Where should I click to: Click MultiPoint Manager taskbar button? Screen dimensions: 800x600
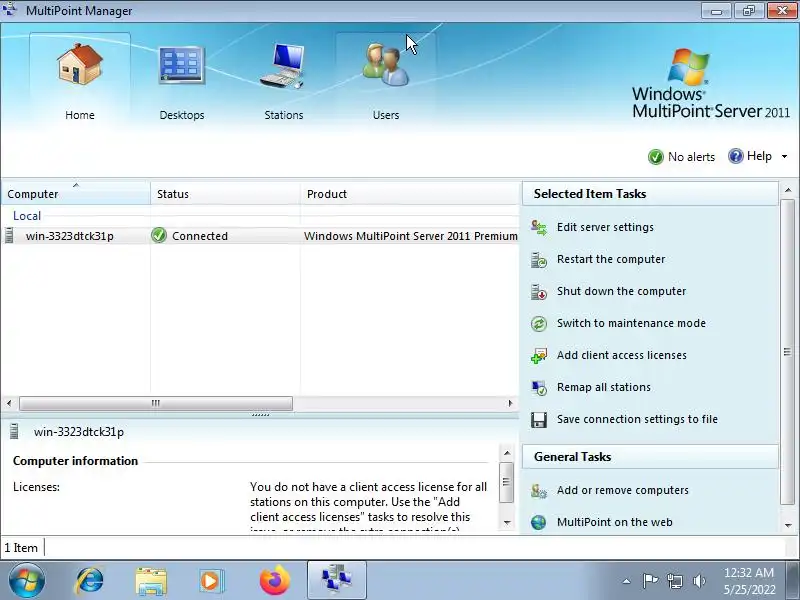coord(337,580)
